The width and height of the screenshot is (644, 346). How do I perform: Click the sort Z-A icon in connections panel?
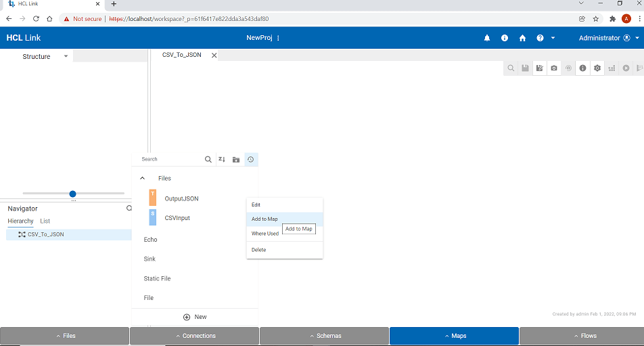pos(221,159)
